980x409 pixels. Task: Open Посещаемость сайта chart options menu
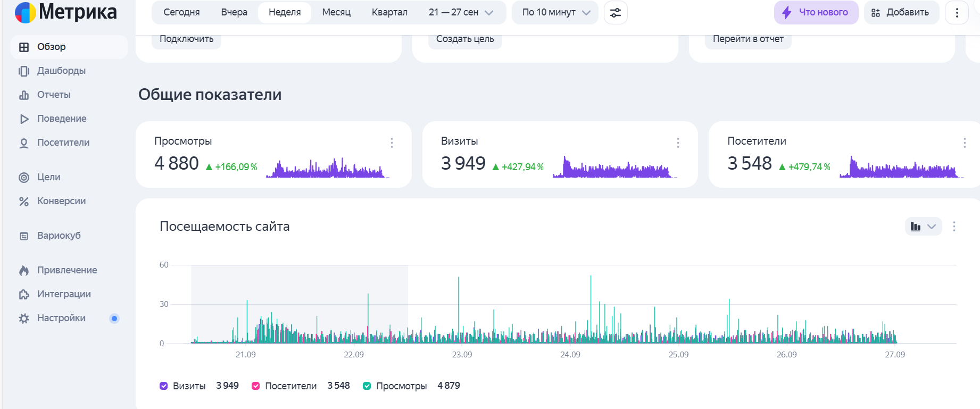click(x=954, y=227)
